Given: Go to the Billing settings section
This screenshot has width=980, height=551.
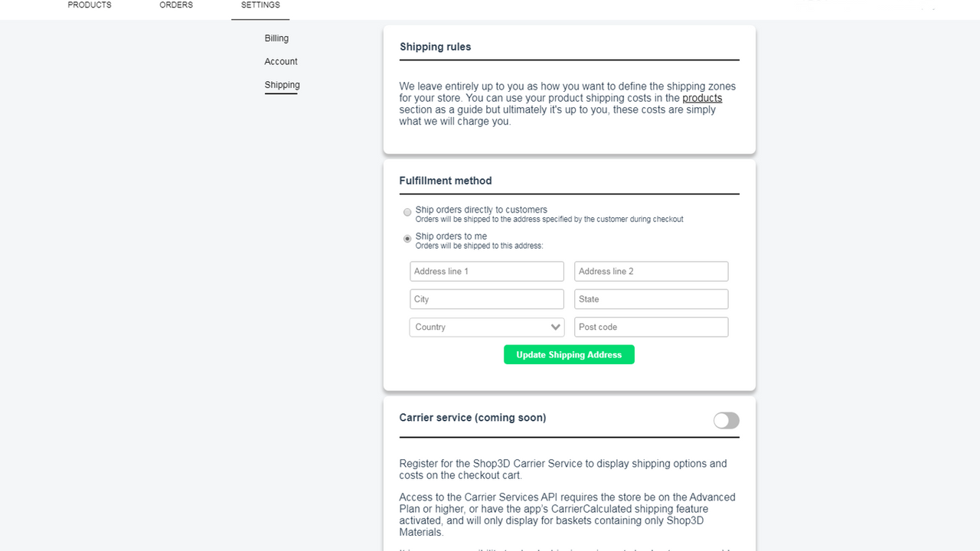Looking at the screenshot, I should tap(276, 37).
